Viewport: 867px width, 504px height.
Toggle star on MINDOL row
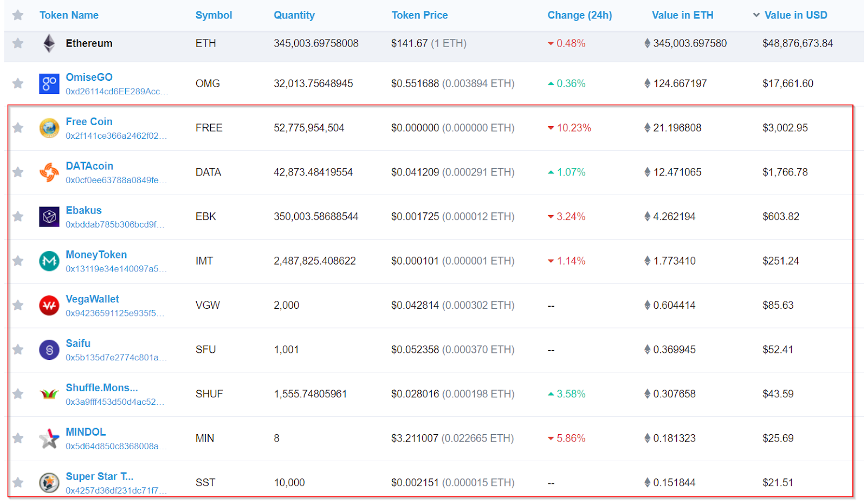click(x=18, y=438)
